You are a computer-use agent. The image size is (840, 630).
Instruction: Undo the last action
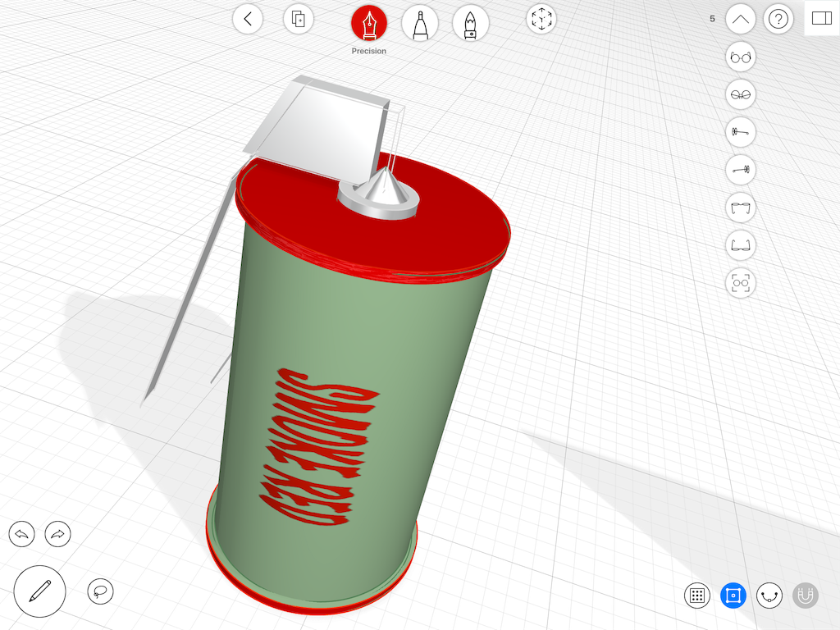22,534
